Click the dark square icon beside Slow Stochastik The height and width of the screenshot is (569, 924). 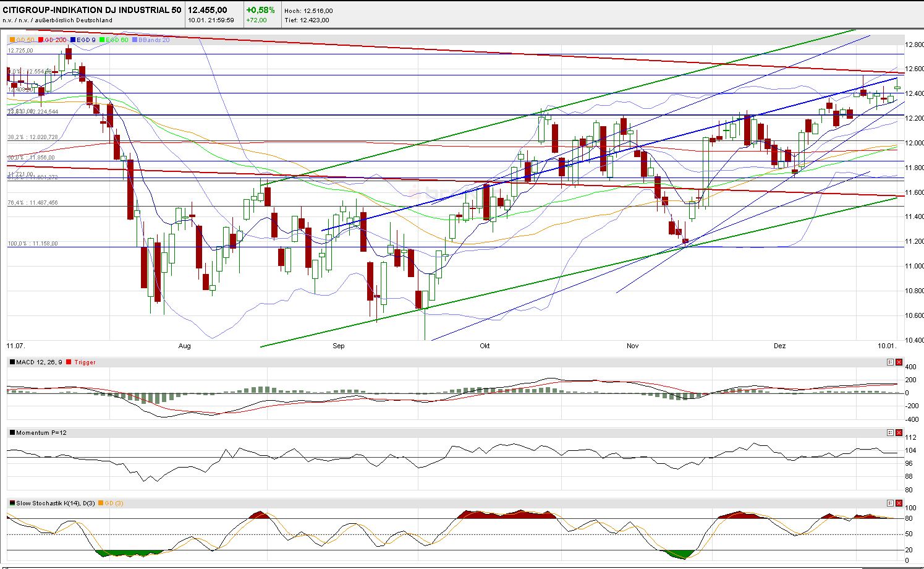pyautogui.click(x=12, y=503)
